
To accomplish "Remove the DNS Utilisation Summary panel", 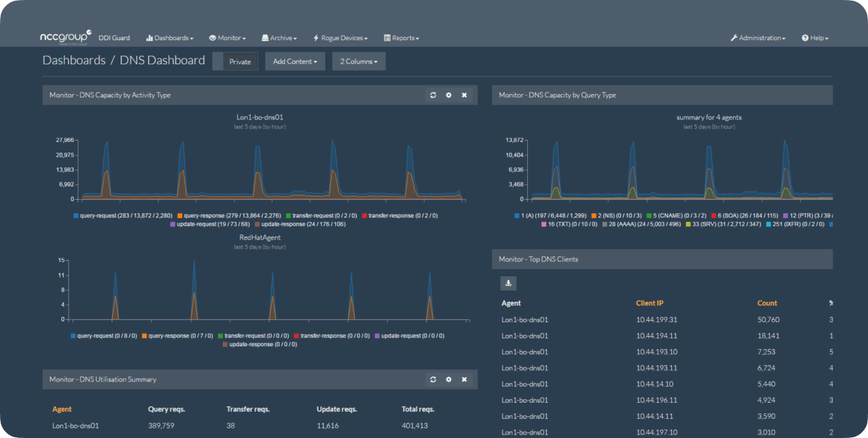I will (x=464, y=379).
